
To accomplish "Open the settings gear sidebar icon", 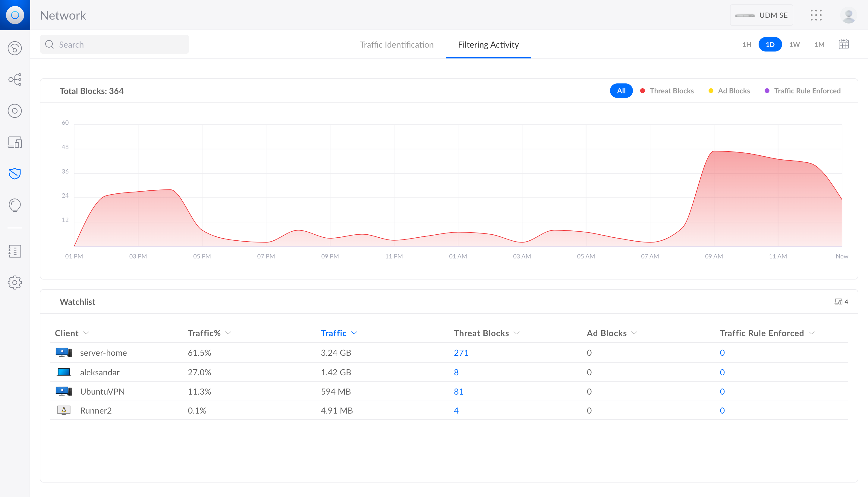I will tap(15, 283).
